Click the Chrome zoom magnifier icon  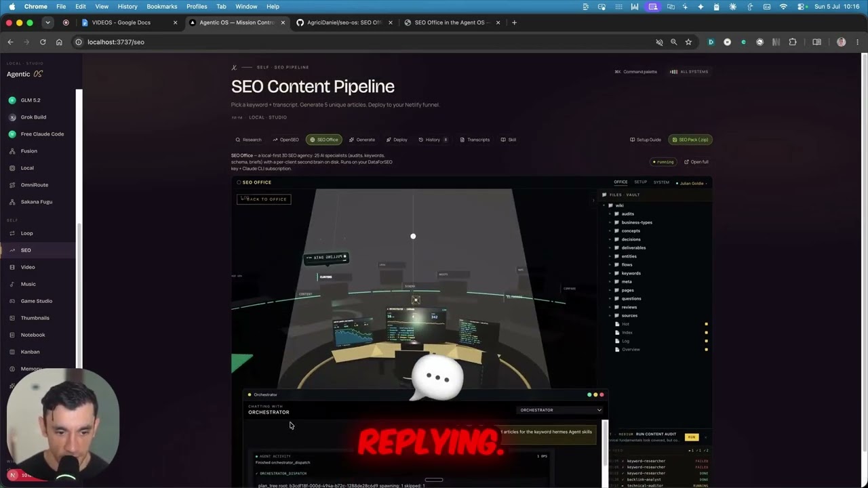[673, 42]
